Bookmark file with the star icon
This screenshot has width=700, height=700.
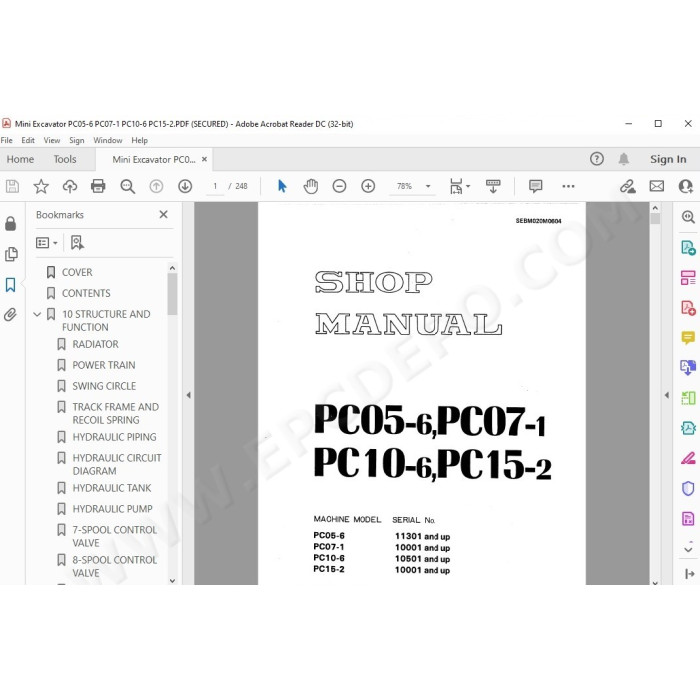click(x=41, y=186)
